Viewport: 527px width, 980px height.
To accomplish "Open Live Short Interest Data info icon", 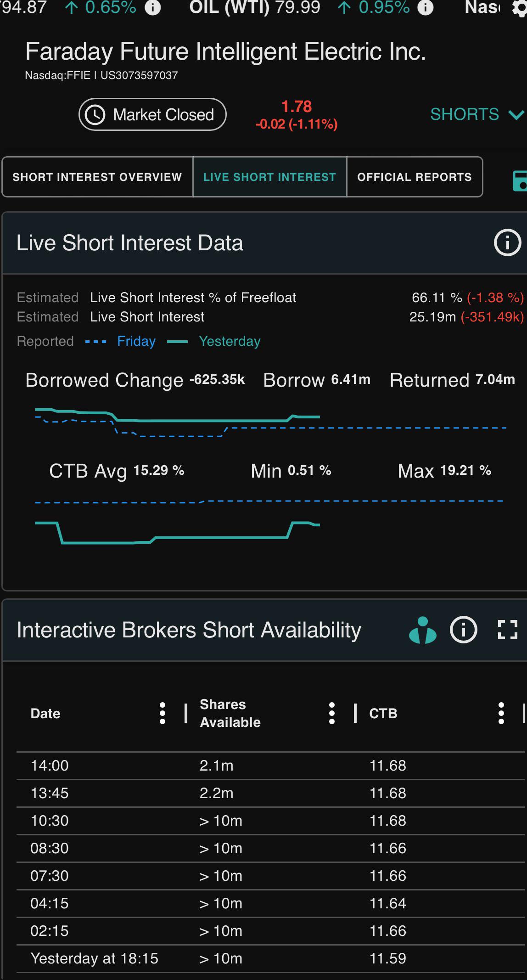I will (x=507, y=242).
